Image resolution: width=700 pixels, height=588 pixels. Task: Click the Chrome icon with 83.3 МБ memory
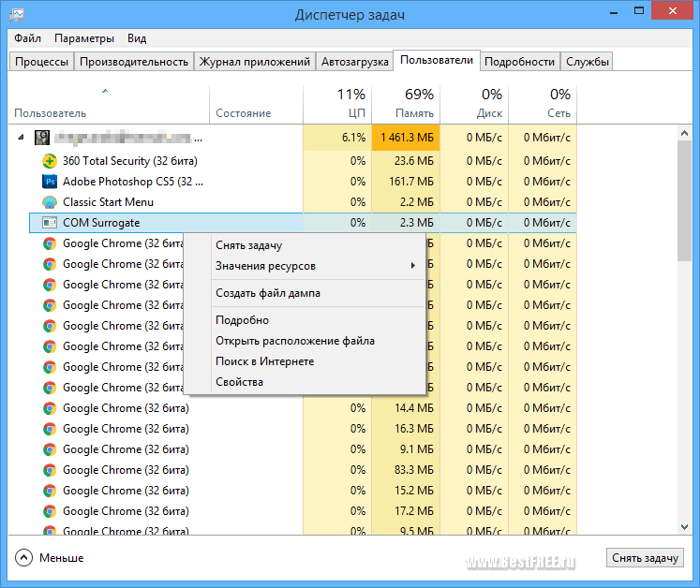pos(49,470)
